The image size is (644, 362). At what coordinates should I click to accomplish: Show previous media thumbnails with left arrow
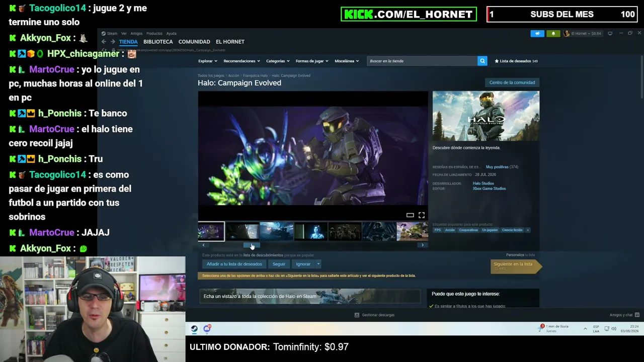tap(203, 245)
